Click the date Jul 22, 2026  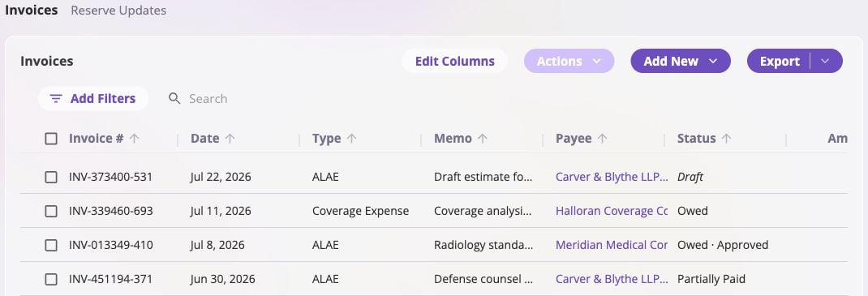(221, 177)
